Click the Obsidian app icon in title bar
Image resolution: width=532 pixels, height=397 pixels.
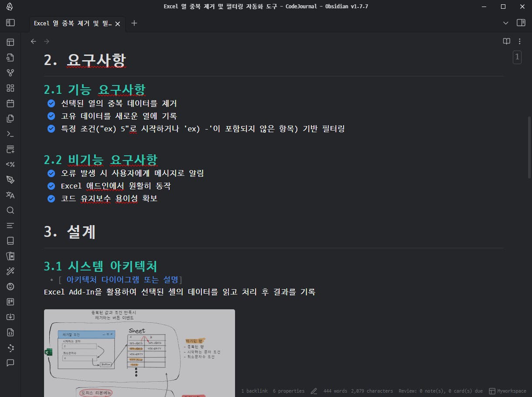coord(10,7)
